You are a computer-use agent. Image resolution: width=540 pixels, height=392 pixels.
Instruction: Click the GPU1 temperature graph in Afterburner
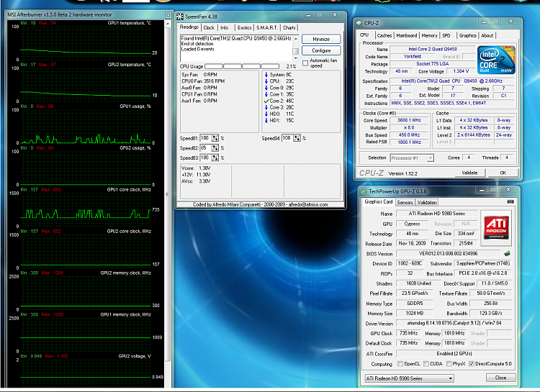click(x=86, y=43)
